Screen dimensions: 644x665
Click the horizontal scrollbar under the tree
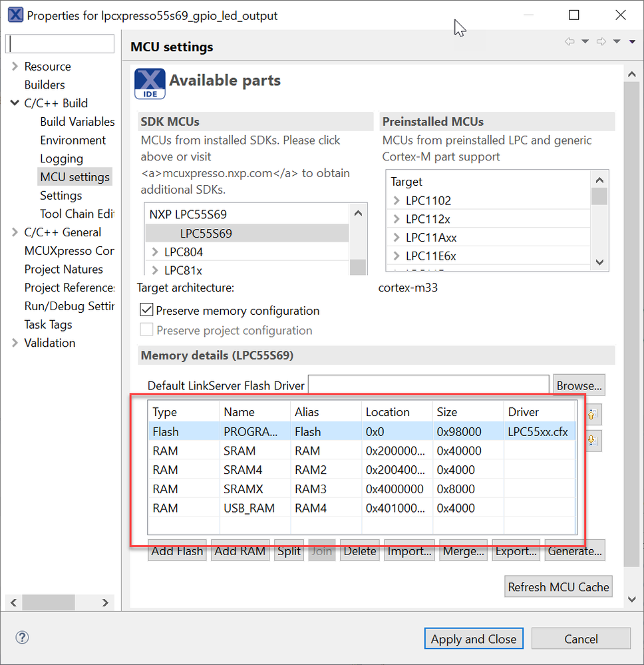[x=59, y=602]
